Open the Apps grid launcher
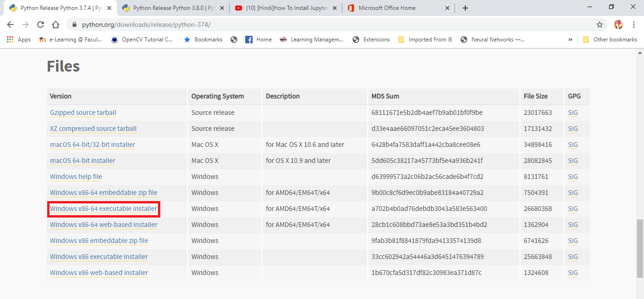 [10, 39]
